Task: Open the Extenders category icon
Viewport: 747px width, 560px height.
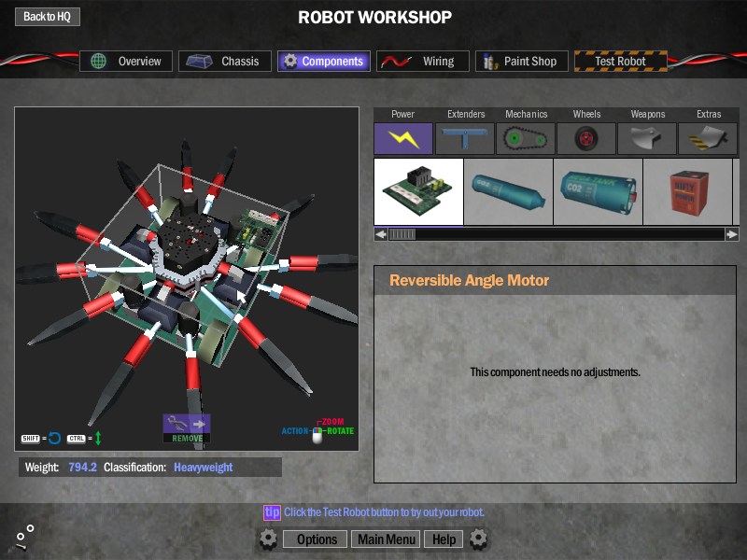Action: pyautogui.click(x=465, y=139)
